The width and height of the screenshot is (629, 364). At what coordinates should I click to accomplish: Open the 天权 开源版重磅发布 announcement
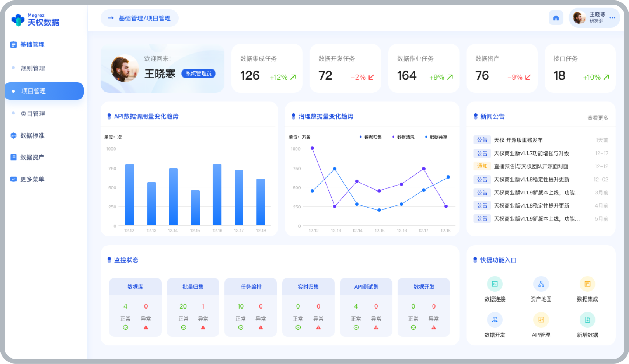pos(518,140)
